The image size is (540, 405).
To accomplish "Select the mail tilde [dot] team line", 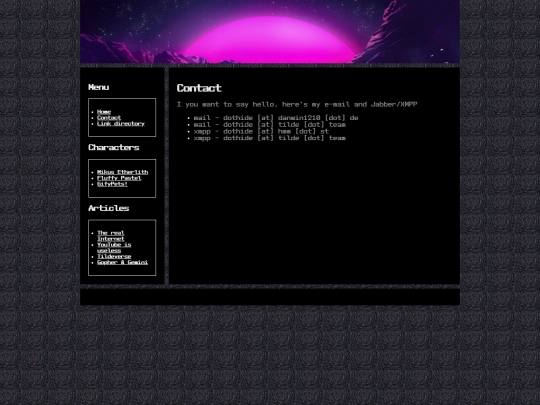I will pyautogui.click(x=270, y=125).
